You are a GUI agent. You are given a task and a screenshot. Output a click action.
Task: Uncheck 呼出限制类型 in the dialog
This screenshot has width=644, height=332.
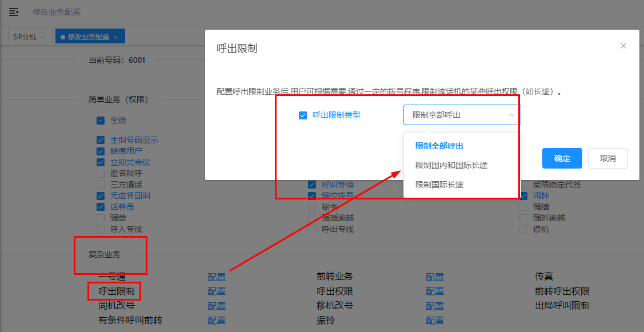(303, 114)
